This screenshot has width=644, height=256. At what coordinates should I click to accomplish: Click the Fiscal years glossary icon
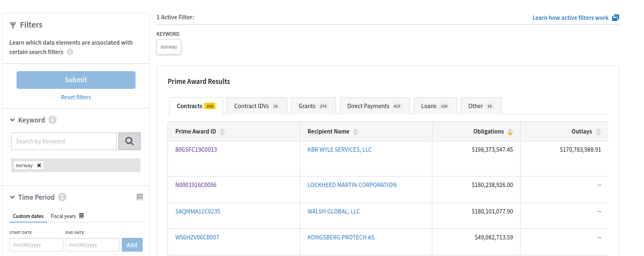click(82, 216)
